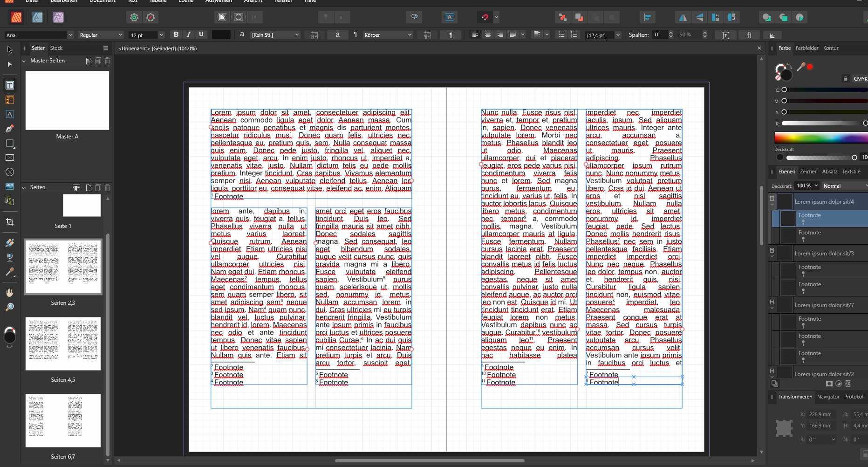The image size is (868, 467).
Task: Select the Picture Frame Ellipse tool
Action: (x=9, y=172)
